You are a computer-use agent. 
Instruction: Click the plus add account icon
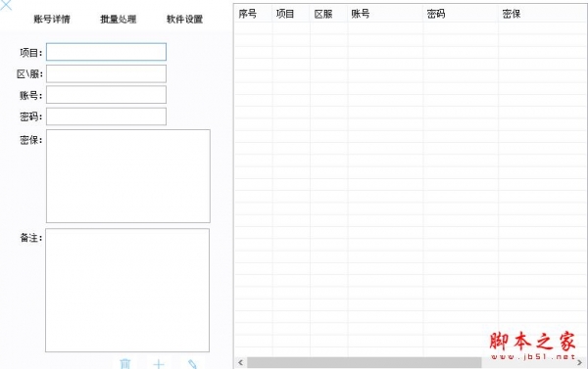[159, 364]
